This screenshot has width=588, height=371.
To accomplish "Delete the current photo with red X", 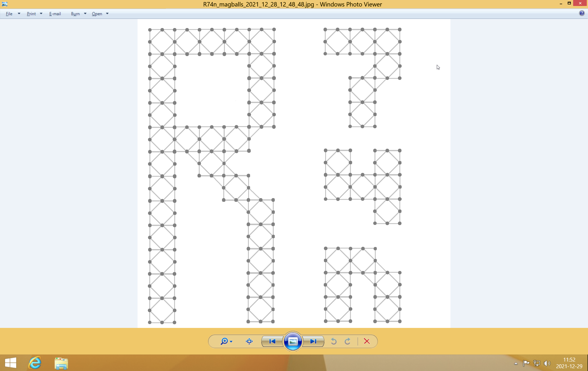I will tap(366, 341).
